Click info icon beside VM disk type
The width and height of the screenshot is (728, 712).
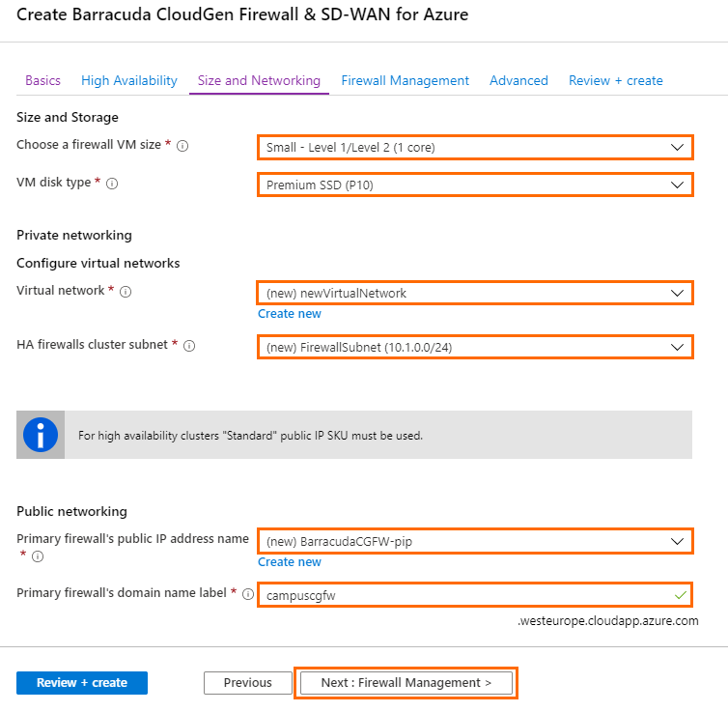coord(112,184)
